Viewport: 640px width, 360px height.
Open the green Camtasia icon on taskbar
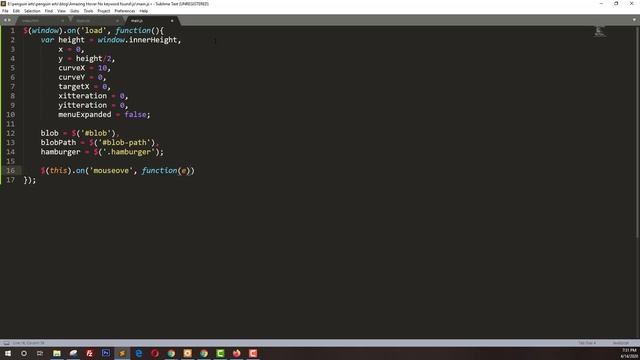coord(220,353)
